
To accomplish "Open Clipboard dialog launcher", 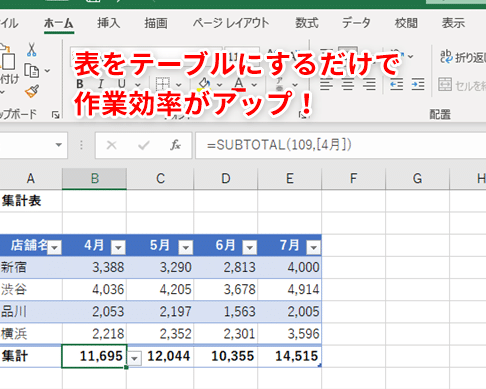I will [x=55, y=115].
